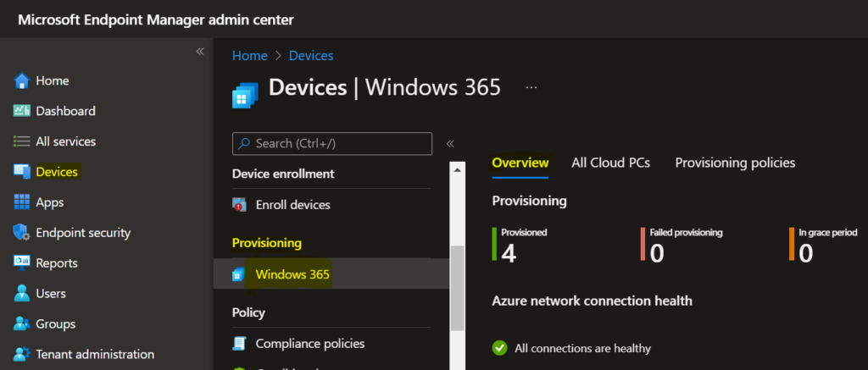Click the Devices breadcrumb link
The image size is (868, 370).
point(311,56)
